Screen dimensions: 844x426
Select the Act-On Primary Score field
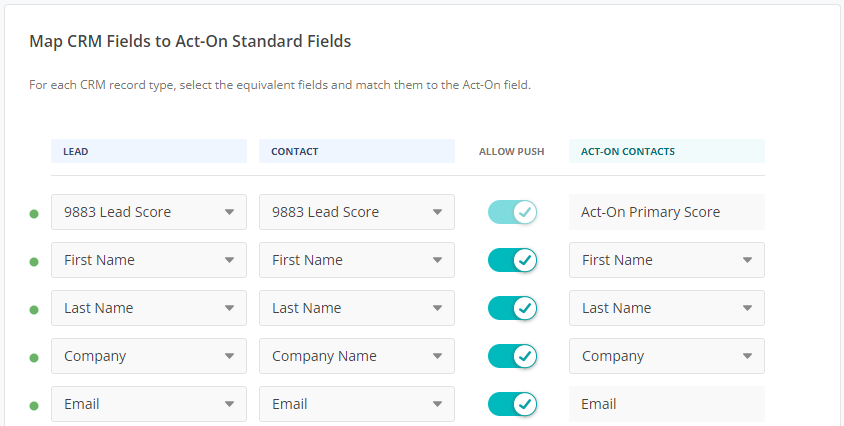[x=666, y=212]
